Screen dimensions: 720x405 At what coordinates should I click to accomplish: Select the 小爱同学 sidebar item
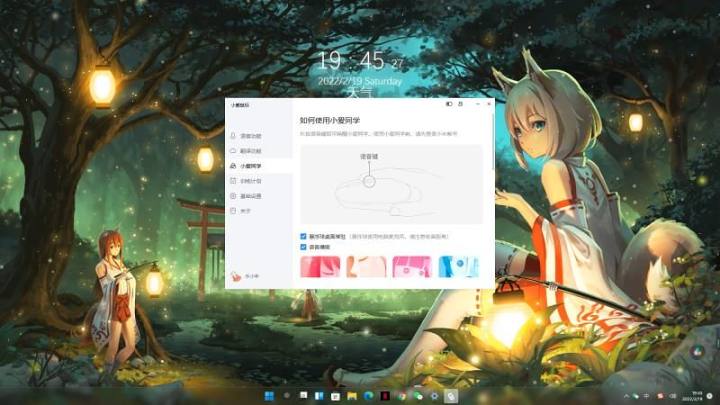coord(259,166)
